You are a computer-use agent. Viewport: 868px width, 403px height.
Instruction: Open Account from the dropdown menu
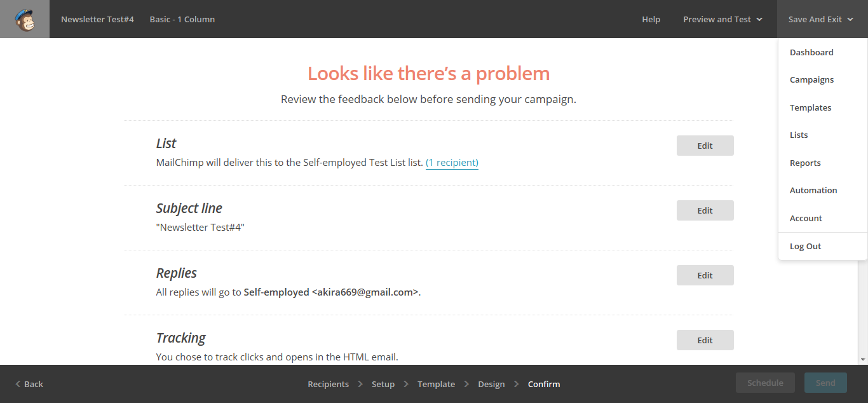point(806,219)
